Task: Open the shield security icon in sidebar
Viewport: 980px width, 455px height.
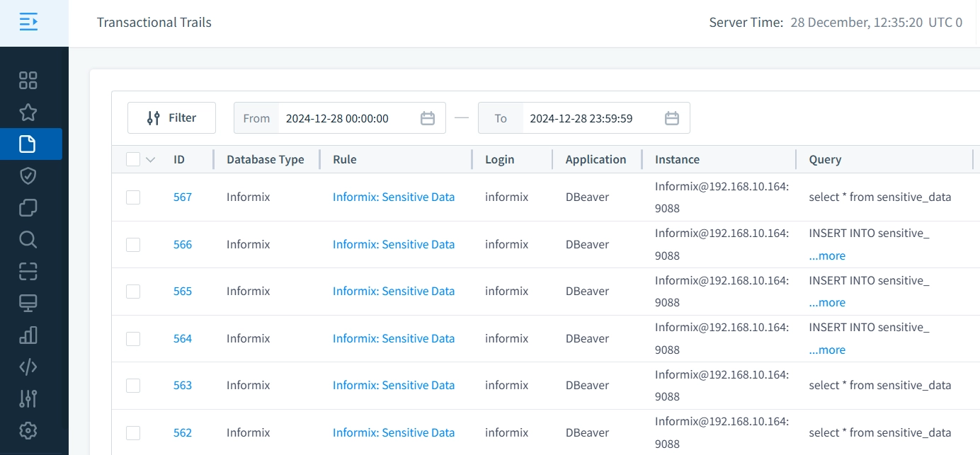Action: 28,176
